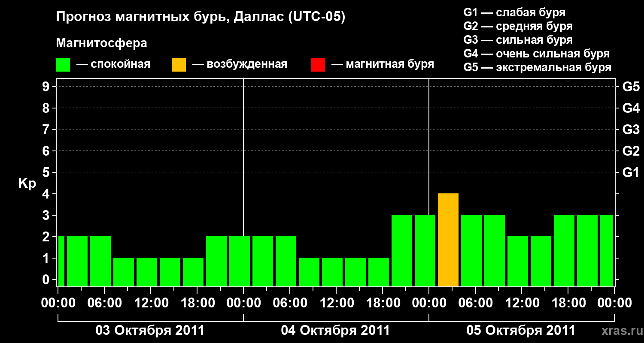Click the 12:00 time label for 04 Октября
644x343 pixels.
pos(337,303)
